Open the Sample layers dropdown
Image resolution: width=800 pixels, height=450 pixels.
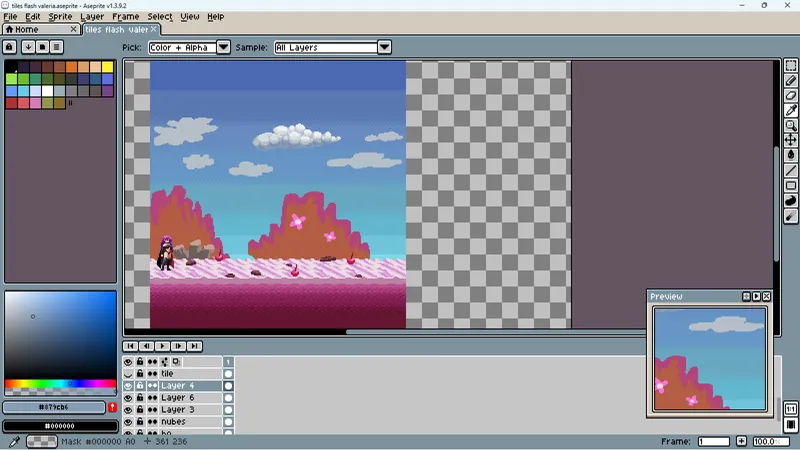click(384, 47)
